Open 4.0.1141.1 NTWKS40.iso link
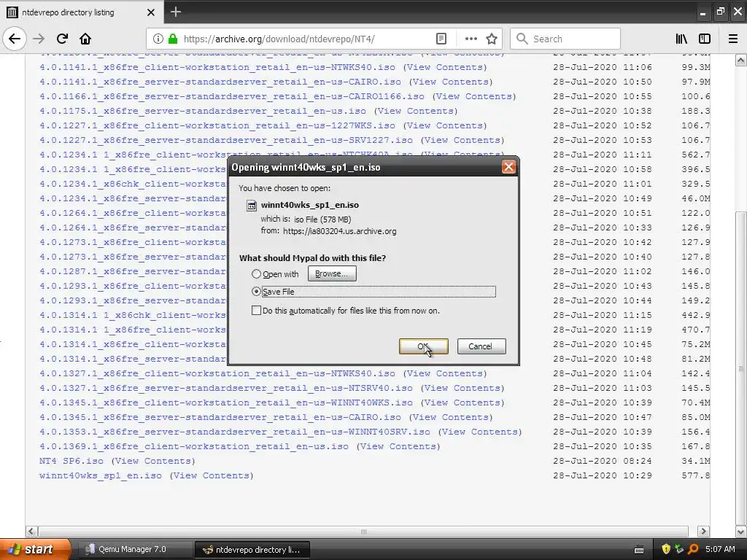747x560 pixels. (217, 67)
